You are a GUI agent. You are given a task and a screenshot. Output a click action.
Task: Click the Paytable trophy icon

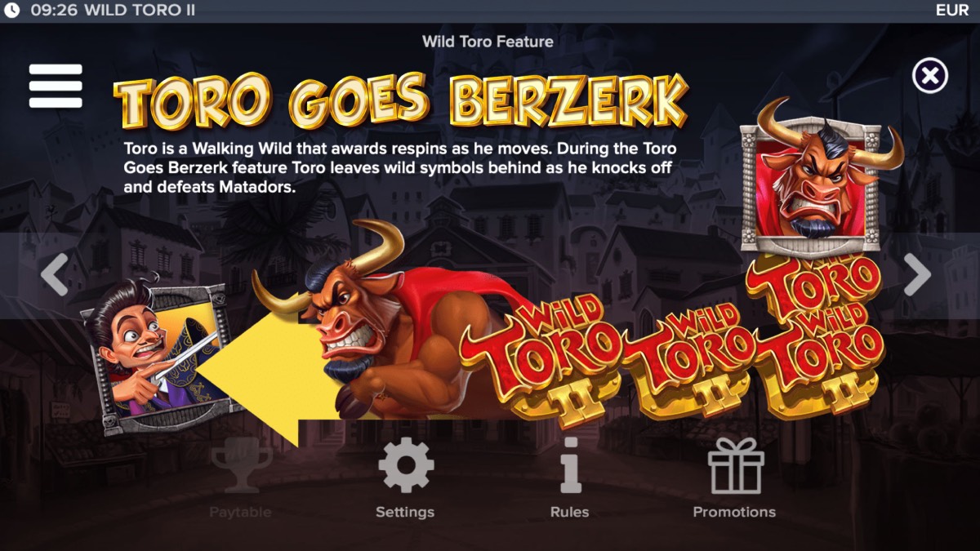241,465
